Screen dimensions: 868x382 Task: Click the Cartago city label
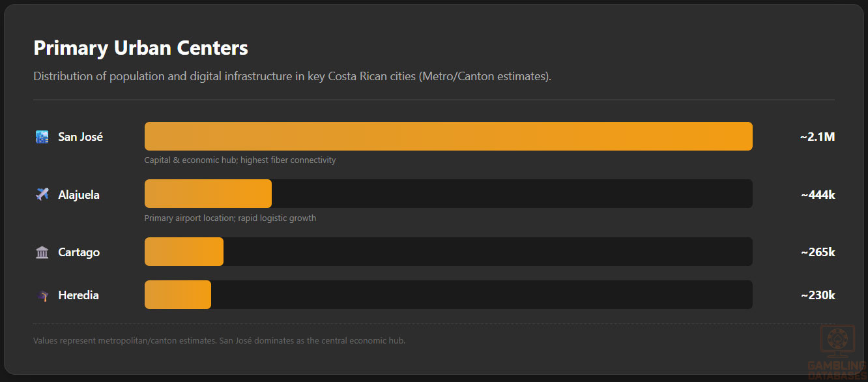(x=79, y=252)
